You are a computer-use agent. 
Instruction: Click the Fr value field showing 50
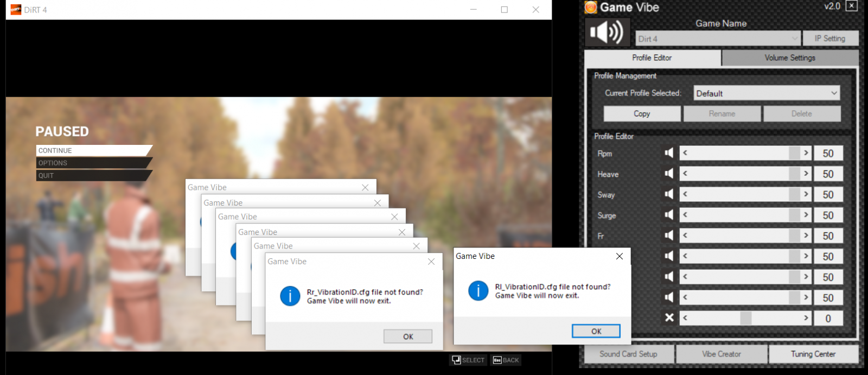828,236
